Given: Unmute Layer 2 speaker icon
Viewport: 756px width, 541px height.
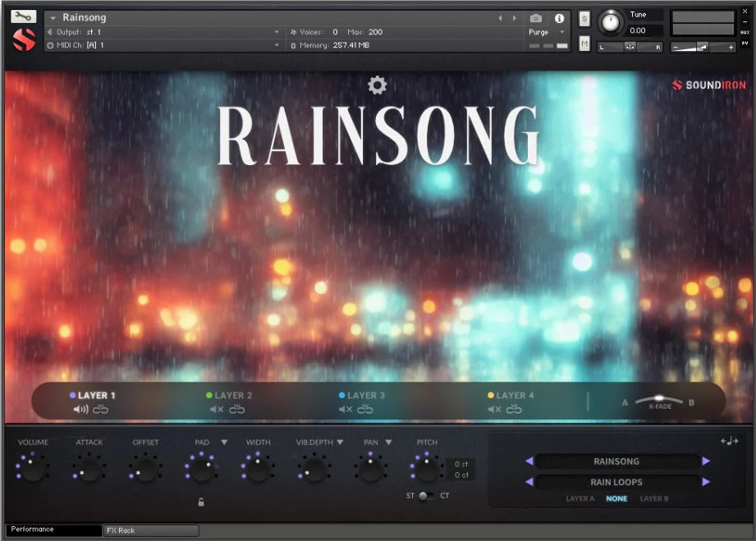Looking at the screenshot, I should click(217, 410).
